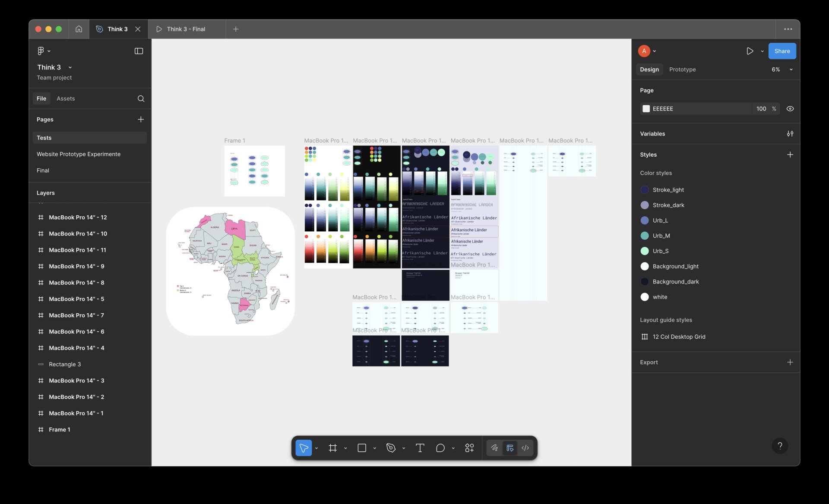Open the Actions tool in the toolbar
This screenshot has width=829, height=504.
pyautogui.click(x=469, y=448)
